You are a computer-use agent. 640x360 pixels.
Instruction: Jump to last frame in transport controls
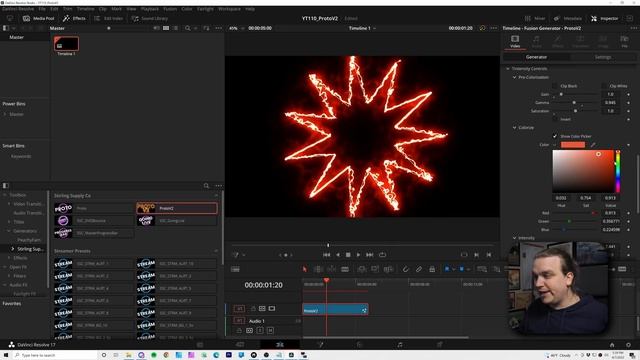pos(369,255)
